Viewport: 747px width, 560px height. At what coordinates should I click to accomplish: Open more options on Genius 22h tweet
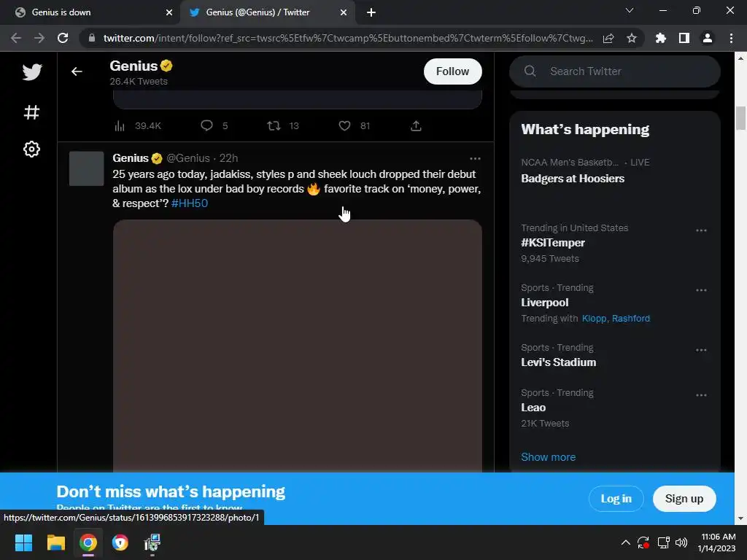[475, 158]
